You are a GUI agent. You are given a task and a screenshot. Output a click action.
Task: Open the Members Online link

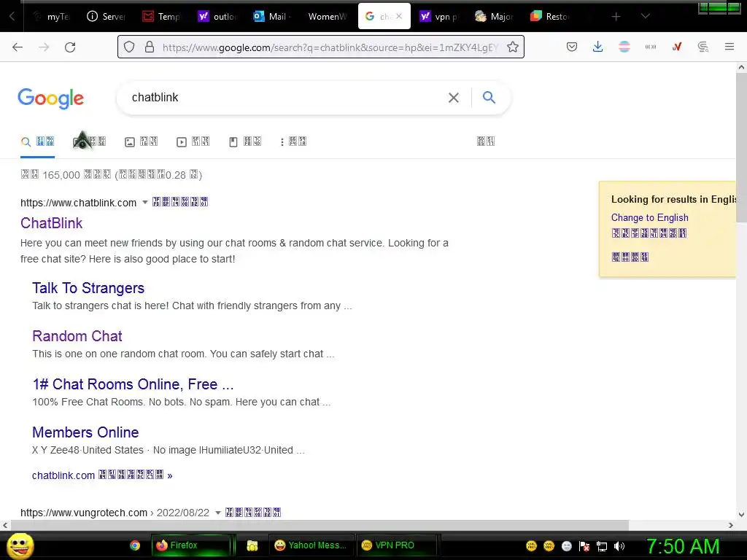tap(86, 432)
